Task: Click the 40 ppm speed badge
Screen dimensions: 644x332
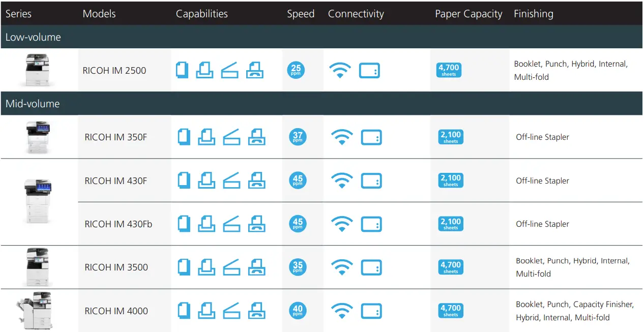Action: point(298,311)
